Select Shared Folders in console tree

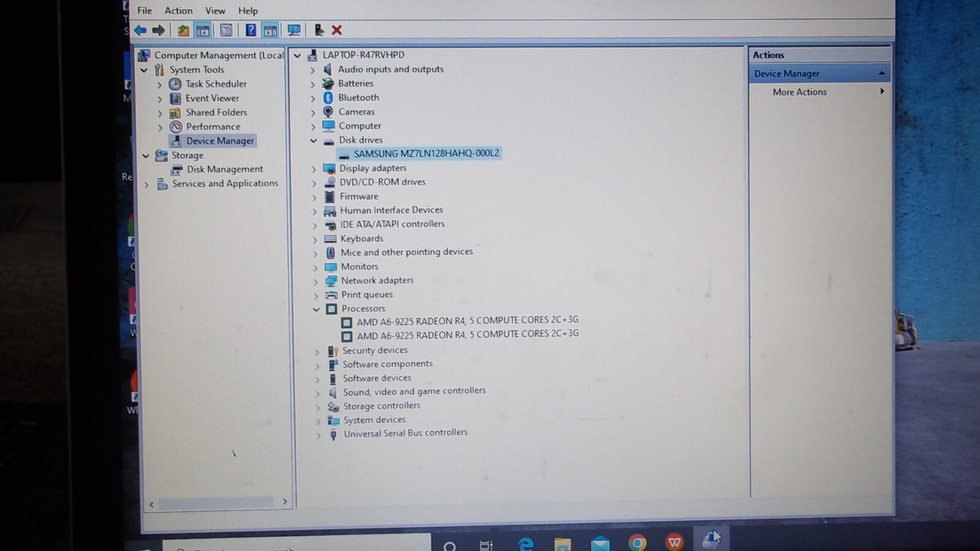[x=216, y=112]
